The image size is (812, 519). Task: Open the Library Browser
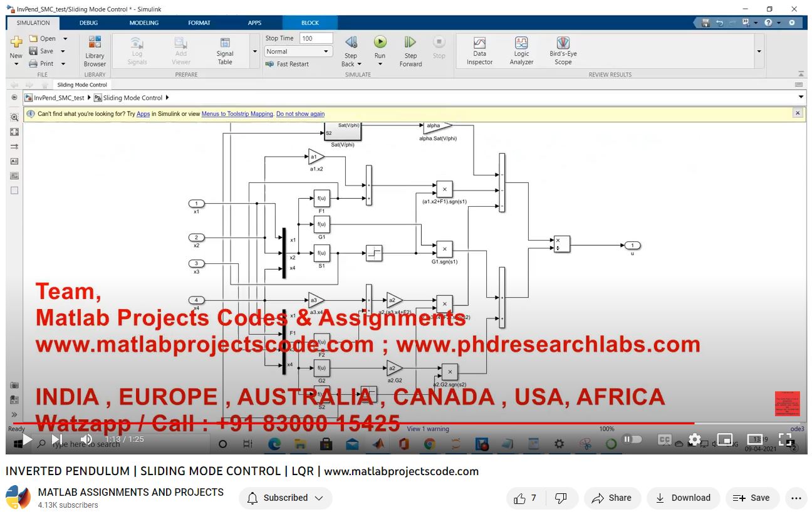coord(95,51)
